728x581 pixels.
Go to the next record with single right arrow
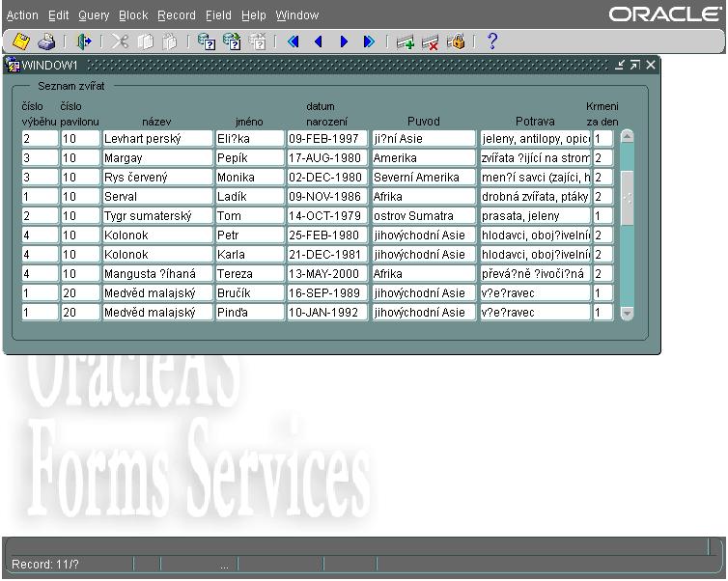click(343, 41)
